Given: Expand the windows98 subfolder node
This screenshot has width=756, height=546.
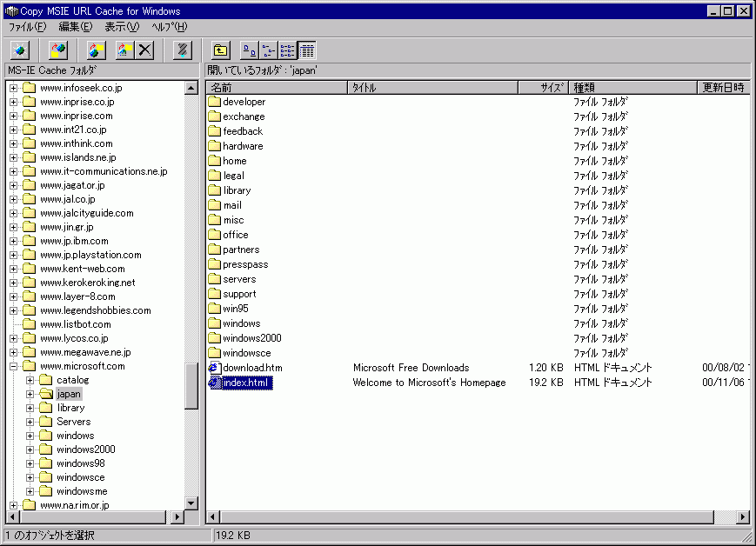Looking at the screenshot, I should [30, 463].
